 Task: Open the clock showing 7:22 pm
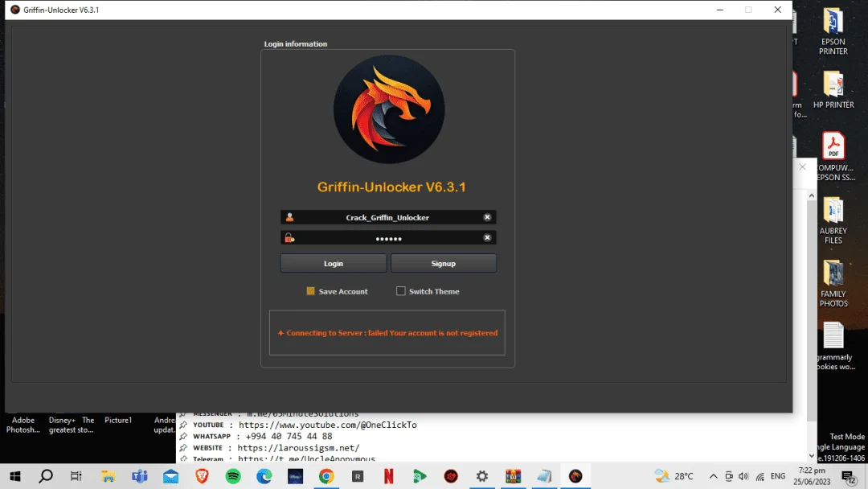click(x=812, y=475)
